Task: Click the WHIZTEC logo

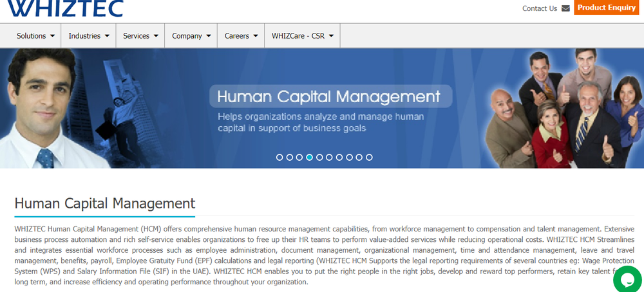Action: tap(65, 8)
